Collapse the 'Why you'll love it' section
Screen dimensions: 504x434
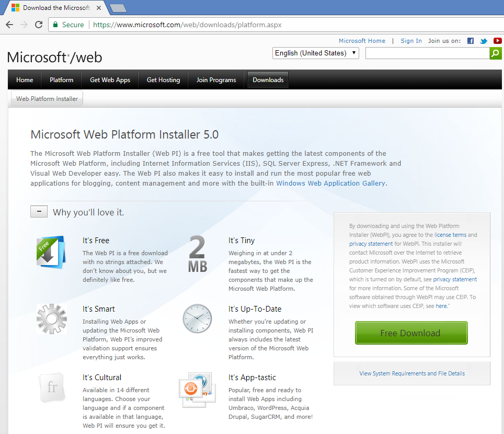tap(39, 212)
